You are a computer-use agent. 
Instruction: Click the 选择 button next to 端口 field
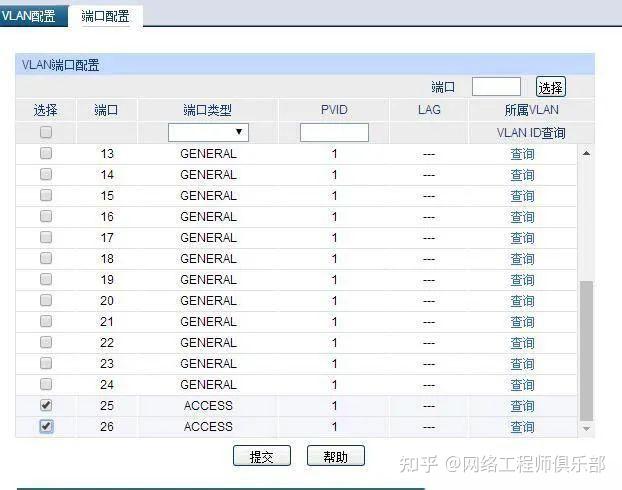coord(551,87)
